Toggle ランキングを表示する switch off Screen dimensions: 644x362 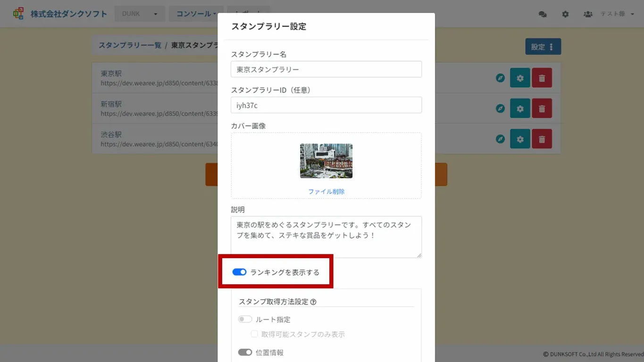coord(239,272)
